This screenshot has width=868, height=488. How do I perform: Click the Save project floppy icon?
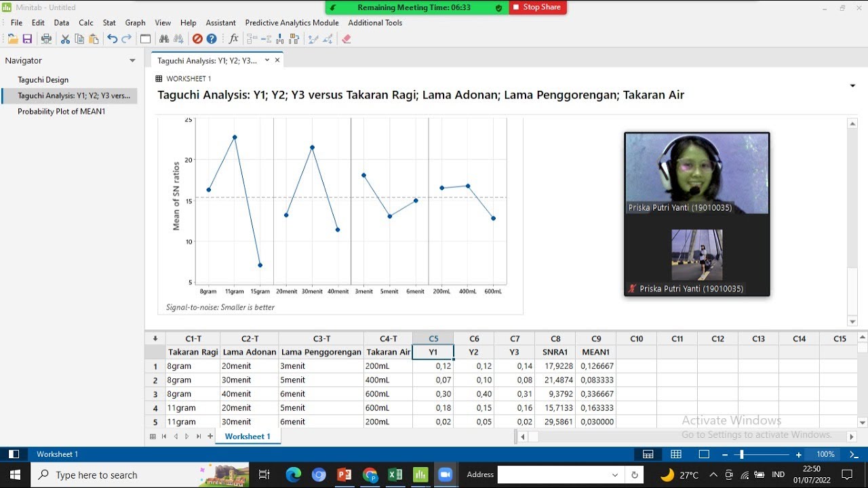(x=28, y=39)
